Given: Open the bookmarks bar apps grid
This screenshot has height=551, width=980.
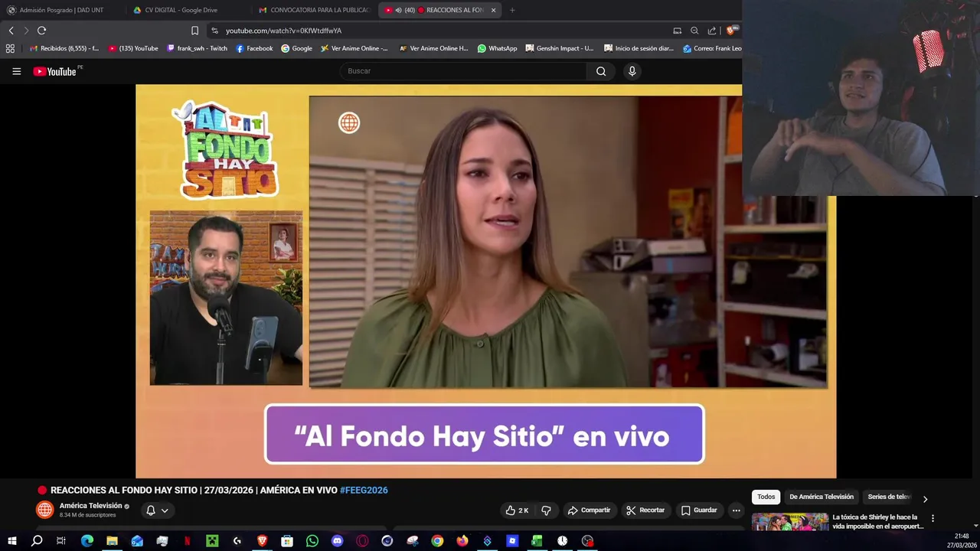Looking at the screenshot, I should pos(10,48).
